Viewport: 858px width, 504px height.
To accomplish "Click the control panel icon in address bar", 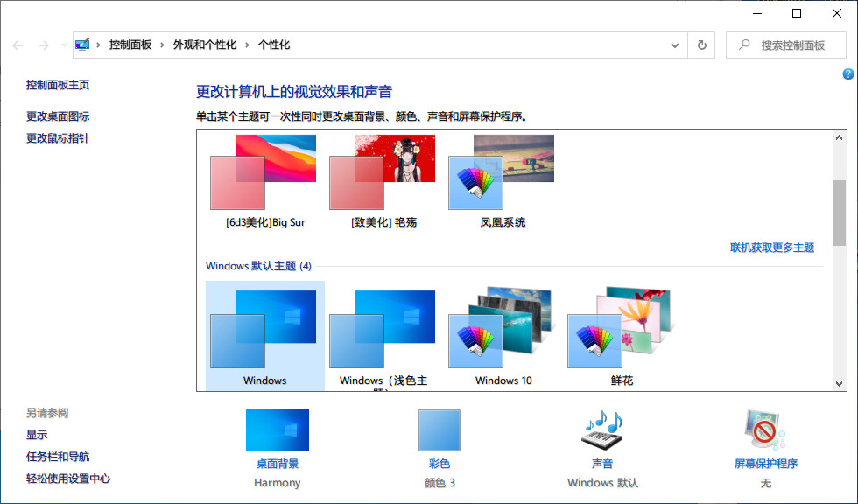I will tap(82, 45).
